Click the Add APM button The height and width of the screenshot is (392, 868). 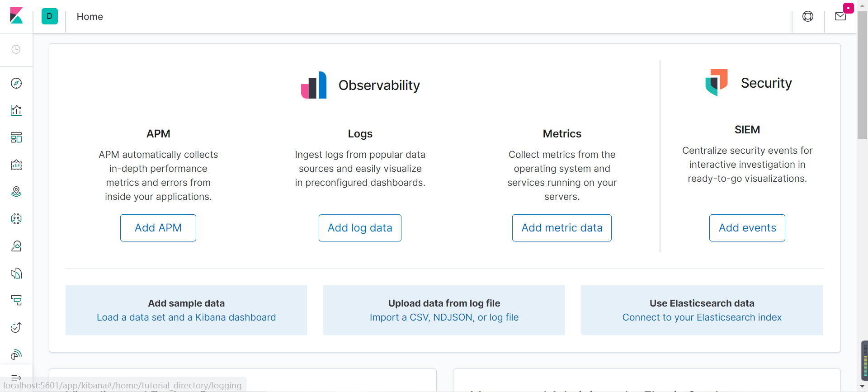tap(158, 228)
